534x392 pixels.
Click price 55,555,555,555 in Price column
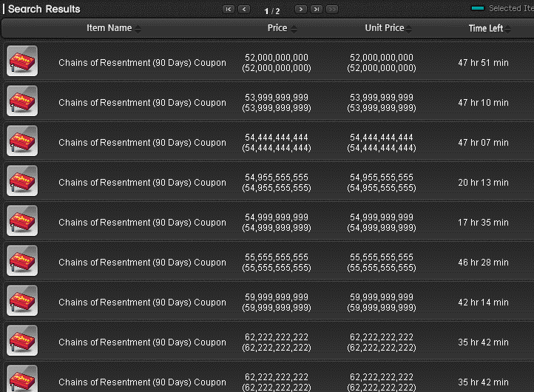tap(277, 263)
